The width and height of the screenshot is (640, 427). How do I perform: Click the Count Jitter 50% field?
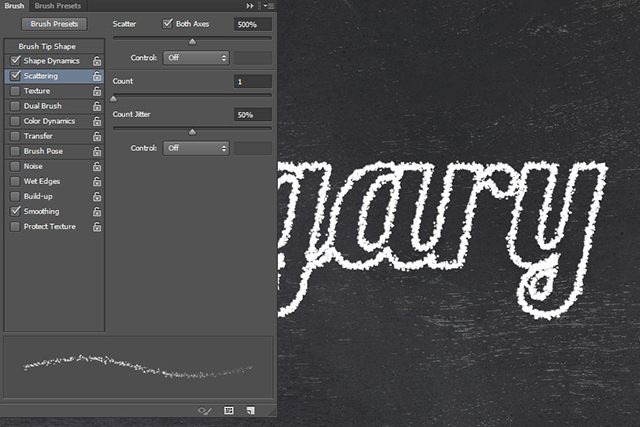253,115
